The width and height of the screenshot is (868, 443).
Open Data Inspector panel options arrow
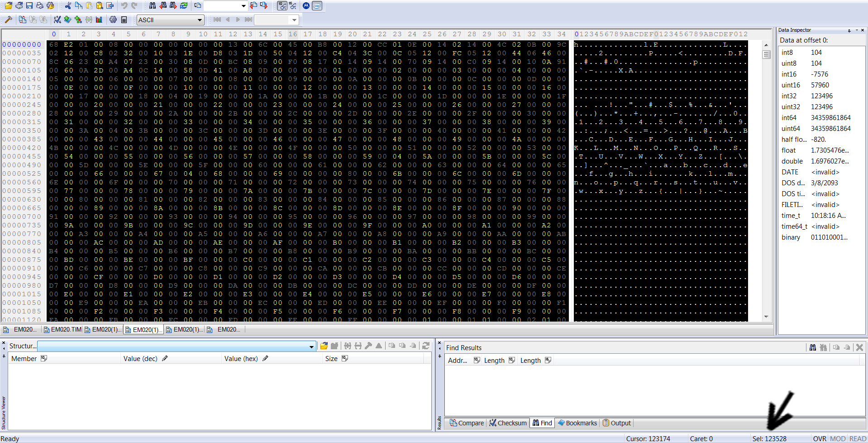856,30
